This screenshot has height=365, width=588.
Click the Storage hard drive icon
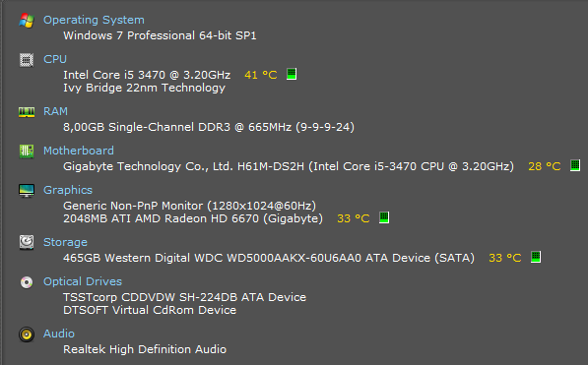coord(27,242)
